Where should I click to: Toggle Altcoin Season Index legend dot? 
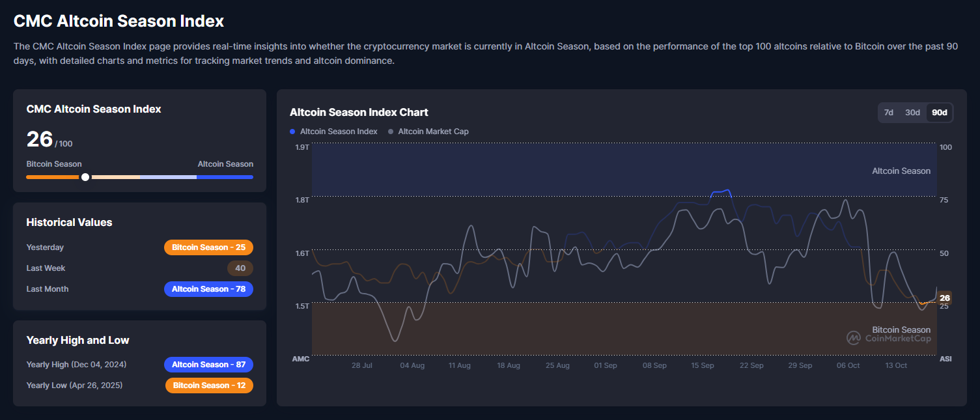[292, 132]
